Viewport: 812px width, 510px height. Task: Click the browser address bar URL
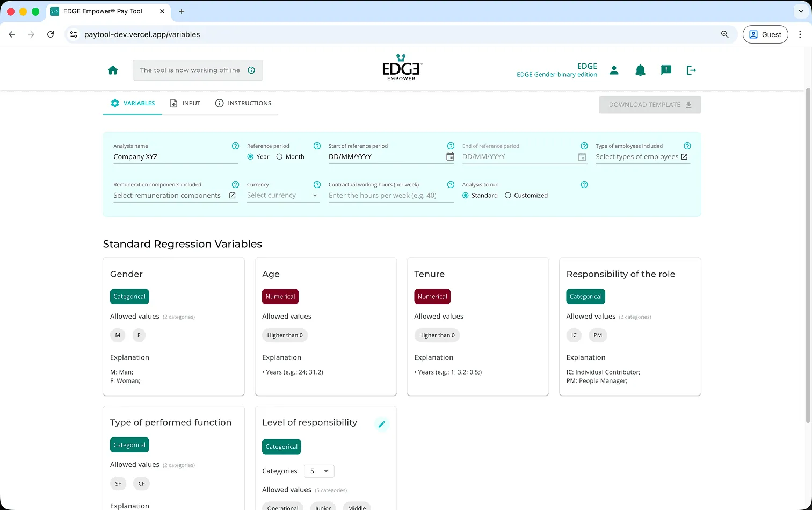point(142,34)
